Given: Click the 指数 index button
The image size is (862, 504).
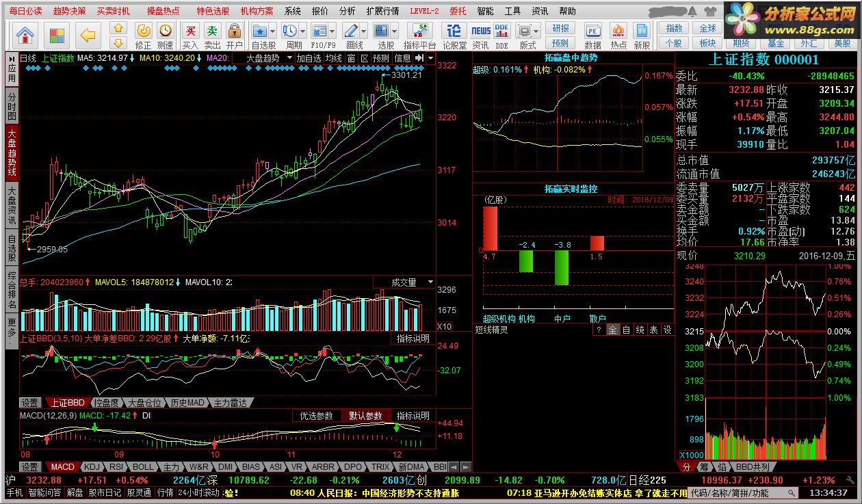Looking at the screenshot, I should coord(674,28).
